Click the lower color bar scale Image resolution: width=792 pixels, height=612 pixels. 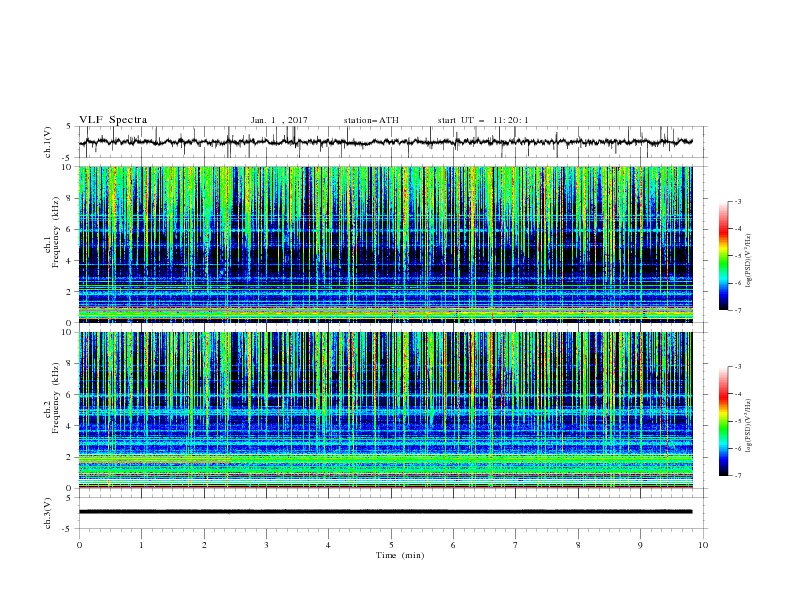(724, 421)
